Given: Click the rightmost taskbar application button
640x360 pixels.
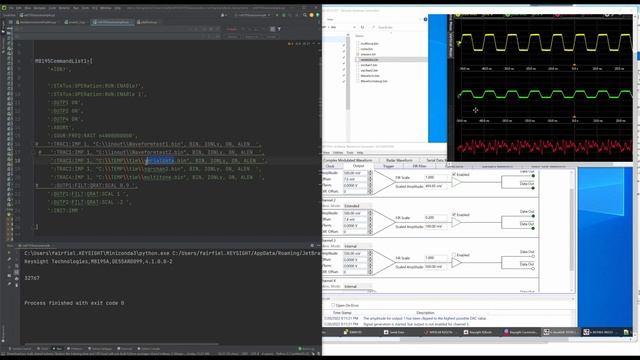Looking at the screenshot, I should click(626, 332).
